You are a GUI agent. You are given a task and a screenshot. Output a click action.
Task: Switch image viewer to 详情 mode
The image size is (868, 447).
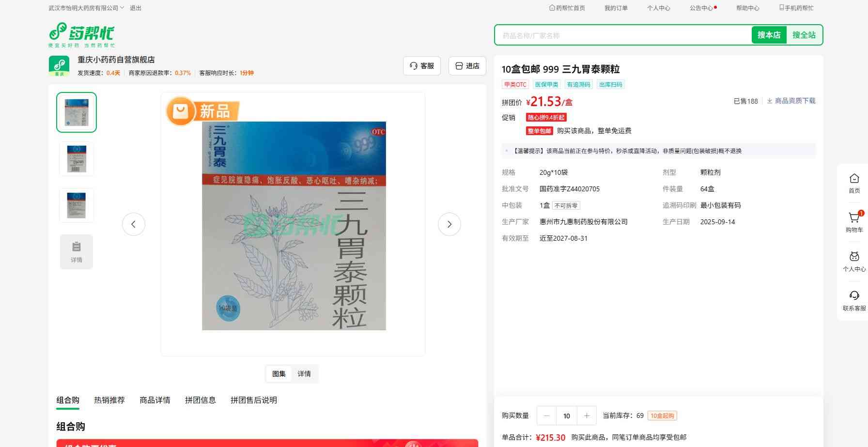click(x=304, y=374)
